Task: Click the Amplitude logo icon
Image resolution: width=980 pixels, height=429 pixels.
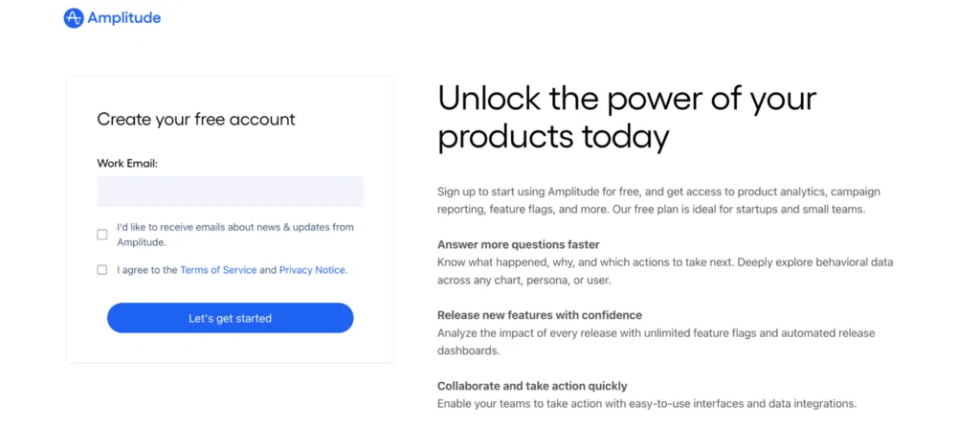Action: (x=74, y=18)
